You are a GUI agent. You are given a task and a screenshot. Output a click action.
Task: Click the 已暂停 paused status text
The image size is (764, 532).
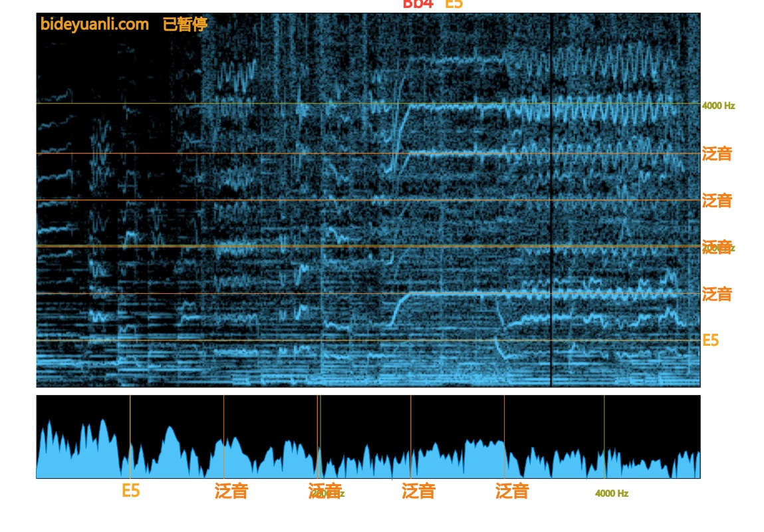coord(185,24)
